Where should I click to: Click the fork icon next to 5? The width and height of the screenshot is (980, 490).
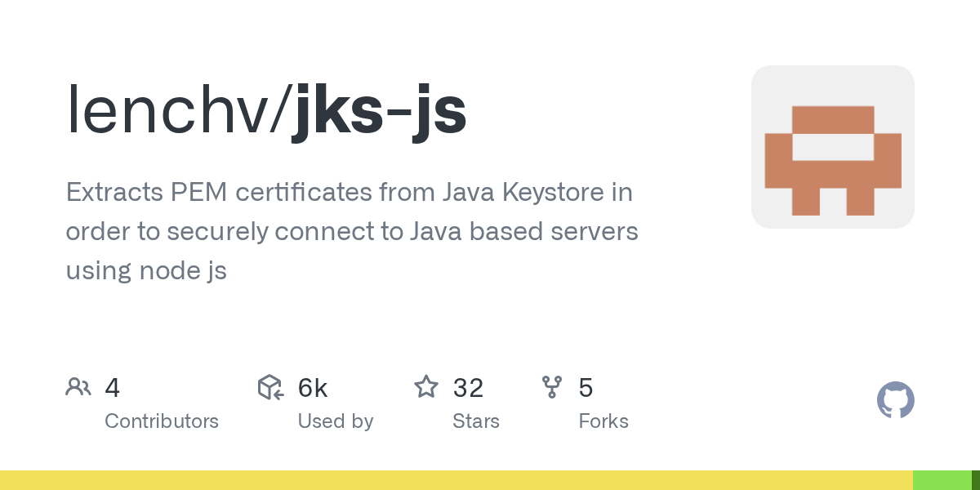pyautogui.click(x=553, y=387)
